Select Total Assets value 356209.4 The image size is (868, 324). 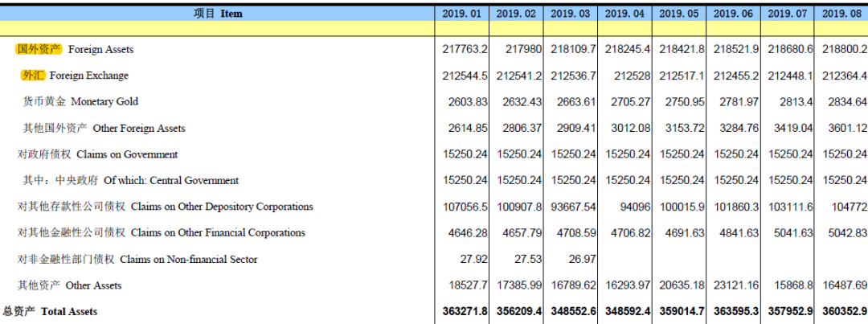coord(519,312)
